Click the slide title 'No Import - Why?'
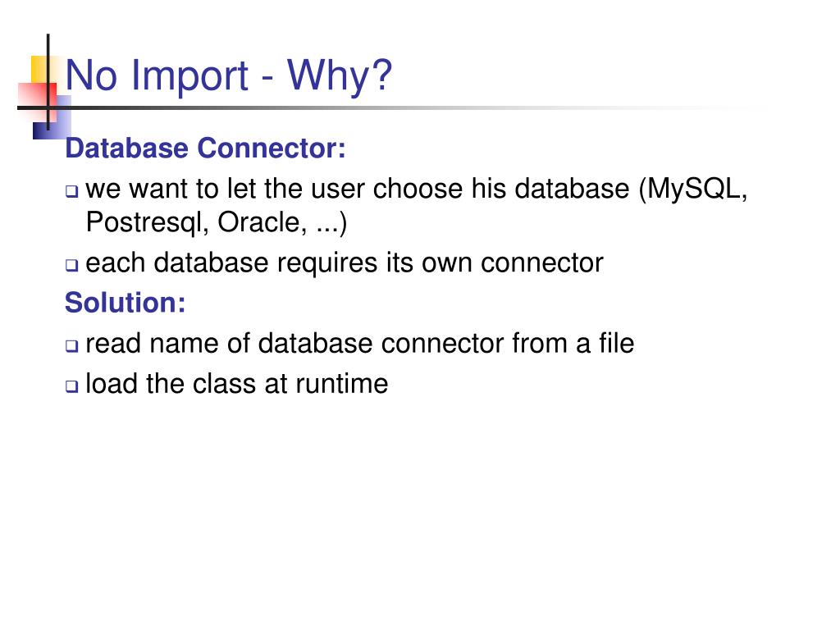 (229, 75)
